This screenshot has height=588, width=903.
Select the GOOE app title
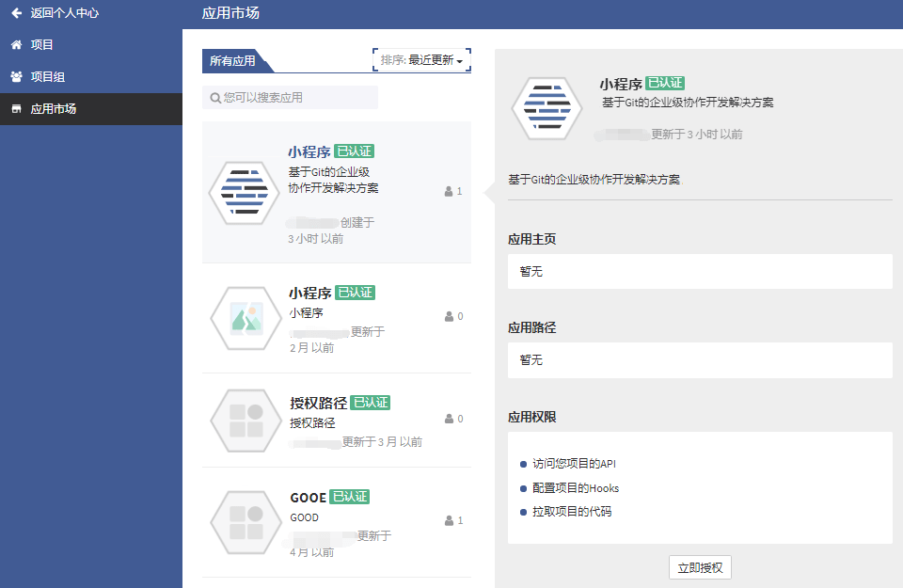tap(308, 497)
